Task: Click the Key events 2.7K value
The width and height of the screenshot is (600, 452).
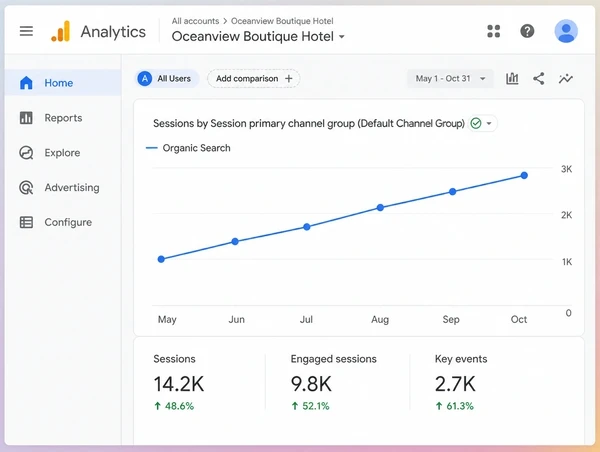Action: (455, 384)
